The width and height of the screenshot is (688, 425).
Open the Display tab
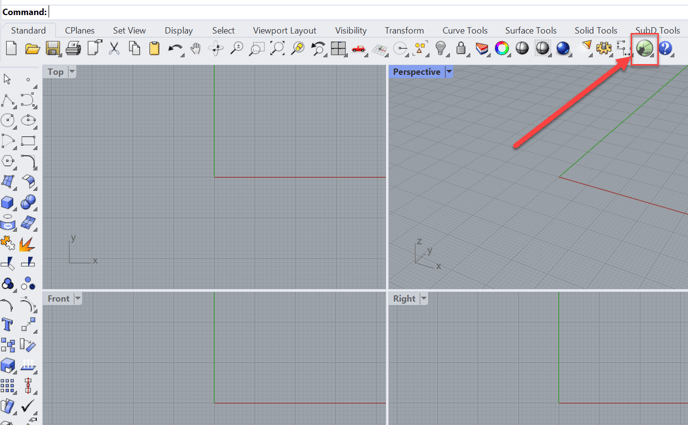(x=179, y=30)
